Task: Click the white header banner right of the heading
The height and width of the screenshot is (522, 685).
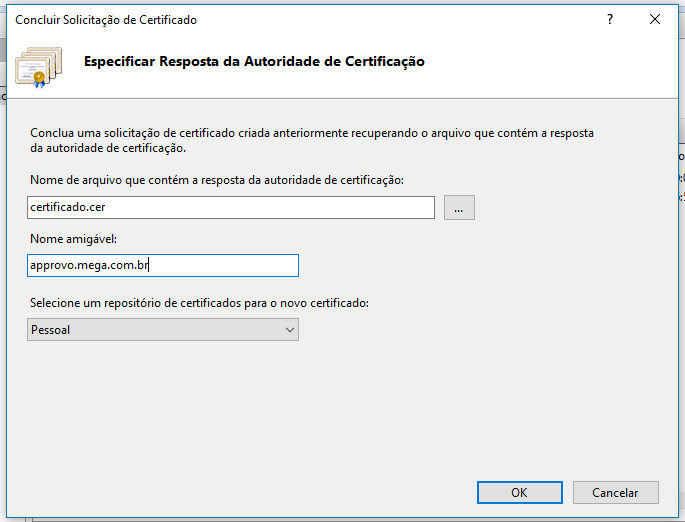Action: (x=560, y=62)
